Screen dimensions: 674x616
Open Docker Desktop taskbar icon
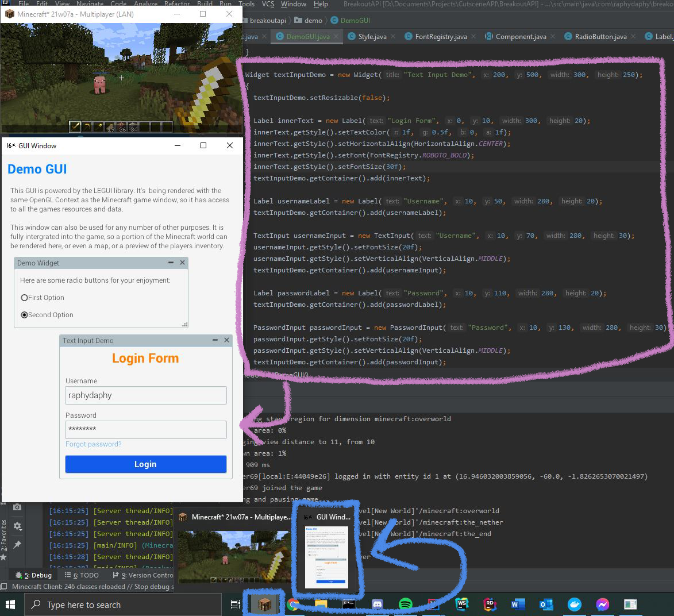click(574, 605)
